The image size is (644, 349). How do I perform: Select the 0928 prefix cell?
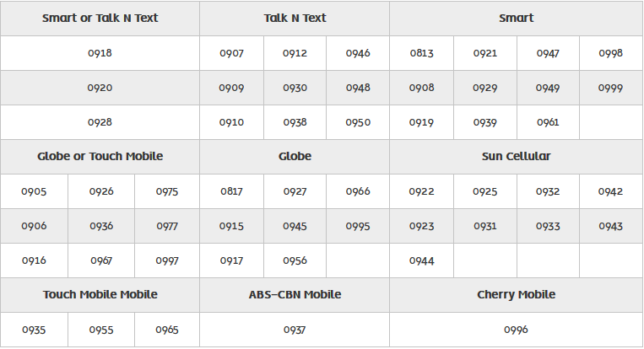coord(100,122)
